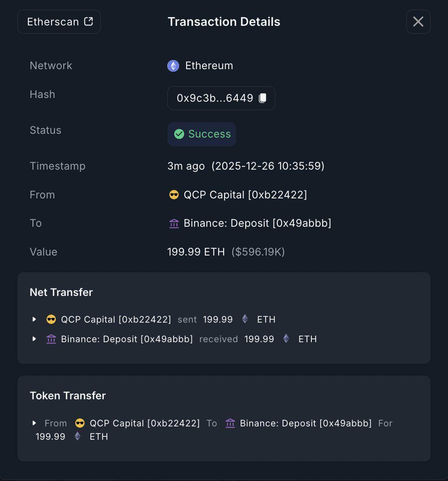The height and width of the screenshot is (481, 448).
Task: Expand the QCP Capital sent transfer row
Action: pyautogui.click(x=35, y=319)
